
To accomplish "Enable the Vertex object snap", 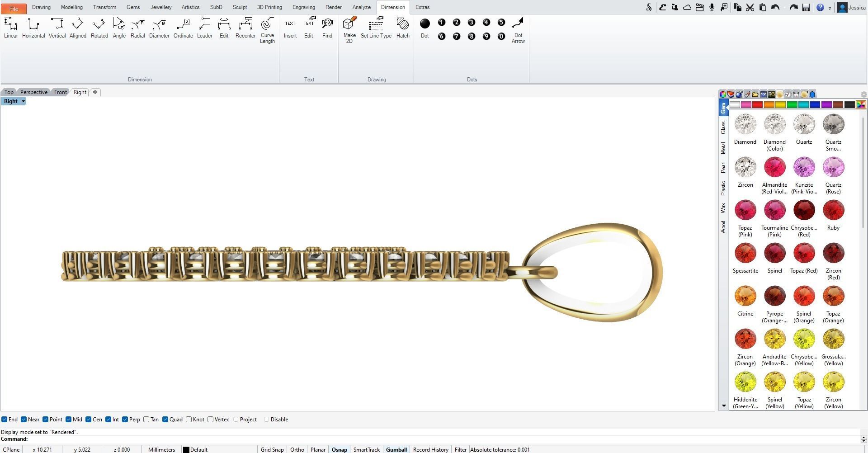I will 211,420.
